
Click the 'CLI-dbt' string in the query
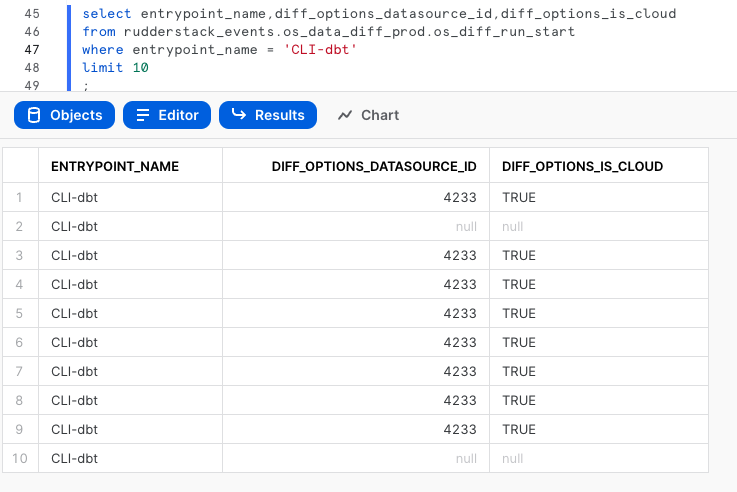pos(320,50)
